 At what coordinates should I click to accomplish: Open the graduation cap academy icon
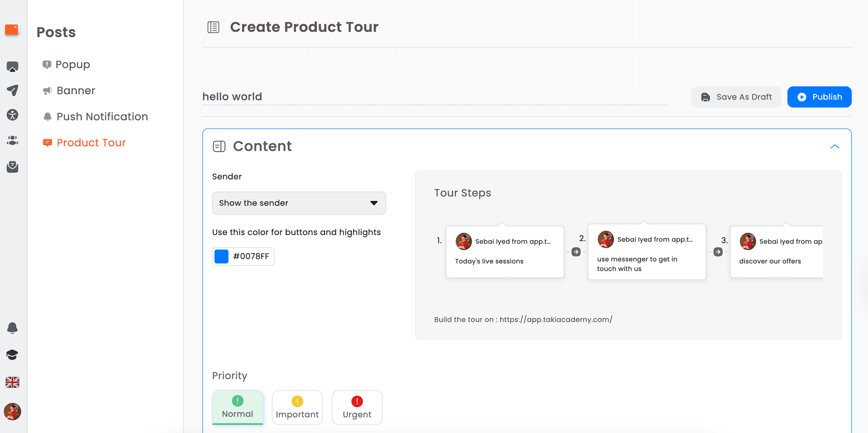pyautogui.click(x=13, y=355)
